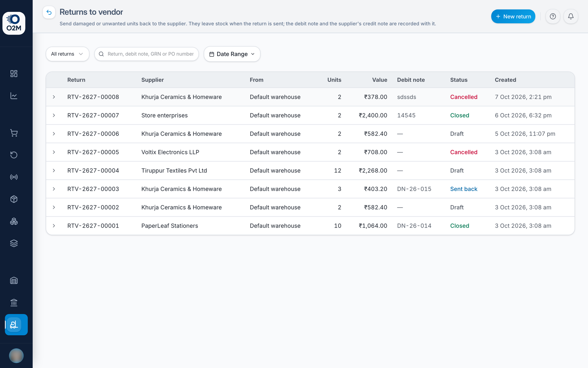Click Closed status of RTV-2627-00007
This screenshot has height=368, width=588.
click(460, 115)
